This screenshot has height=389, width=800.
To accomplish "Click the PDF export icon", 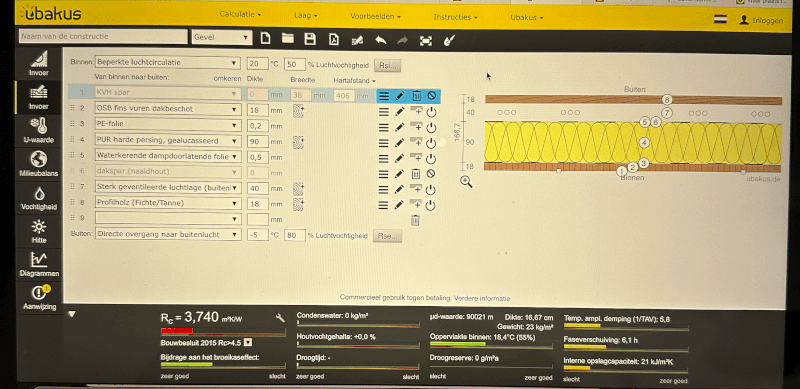I will tap(333, 39).
